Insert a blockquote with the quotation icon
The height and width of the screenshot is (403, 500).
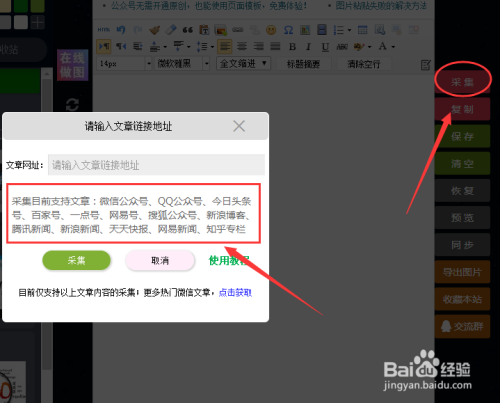tap(188, 30)
